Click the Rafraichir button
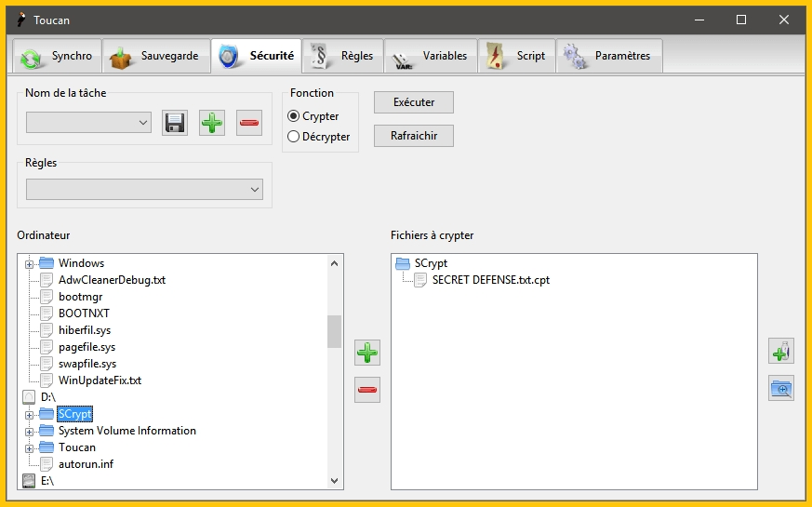The width and height of the screenshot is (812, 507). coord(414,136)
